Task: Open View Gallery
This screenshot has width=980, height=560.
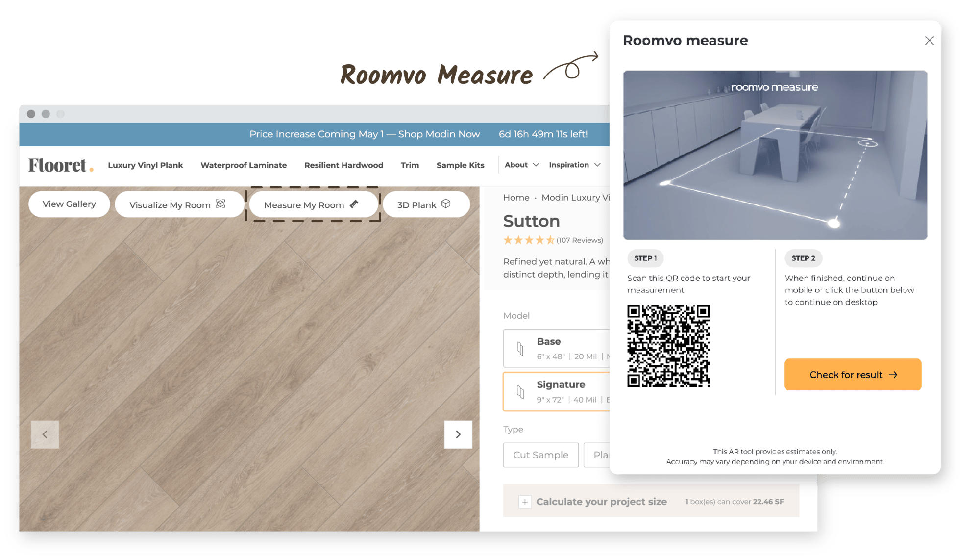Action: (69, 204)
